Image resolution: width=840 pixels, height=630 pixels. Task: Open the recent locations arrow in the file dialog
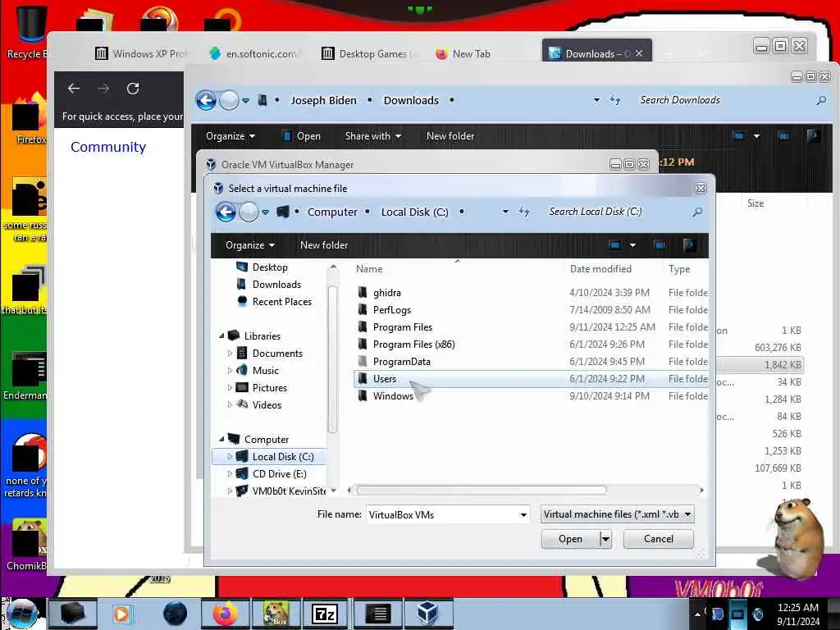265,212
